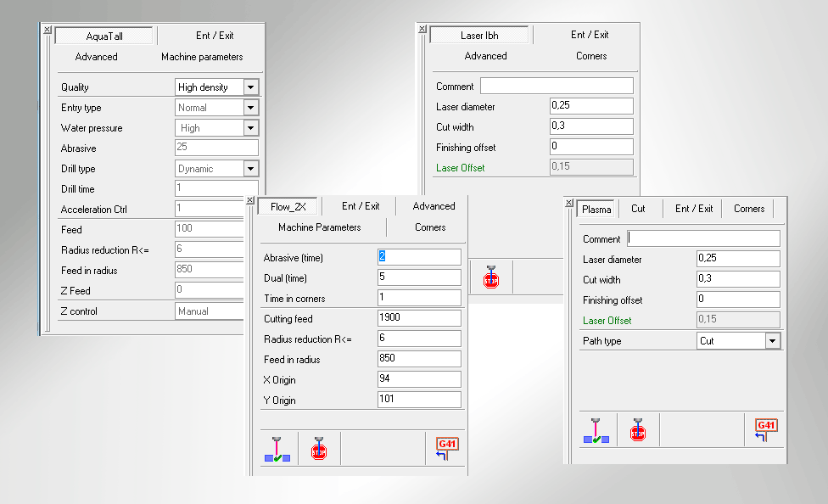
Task: Click the Abrasive field in AquaTall
Action: pos(216,148)
